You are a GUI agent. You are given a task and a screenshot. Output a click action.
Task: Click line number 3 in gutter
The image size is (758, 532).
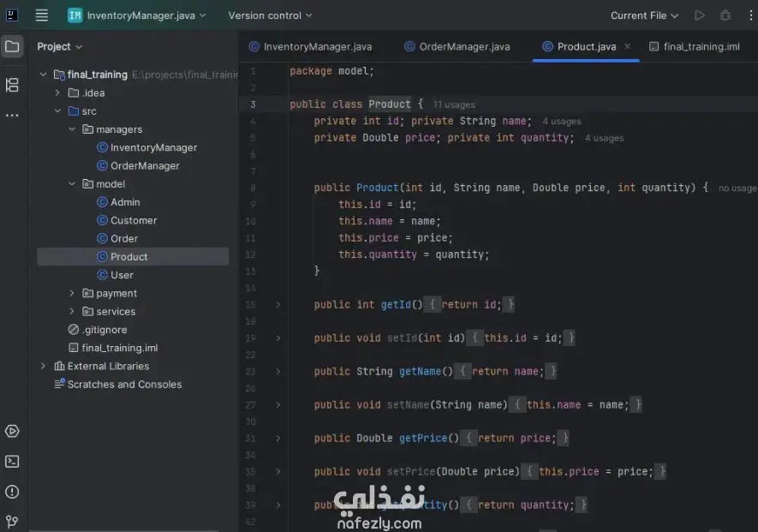point(253,105)
